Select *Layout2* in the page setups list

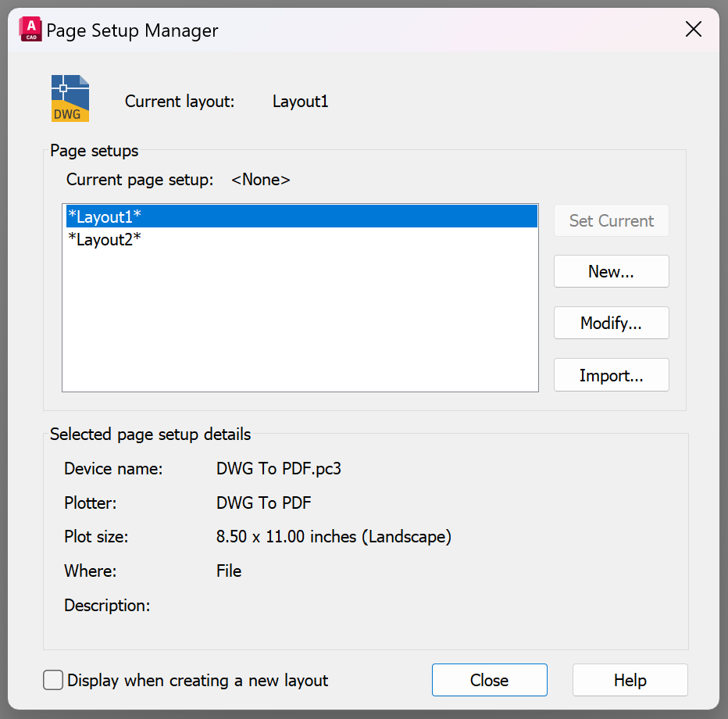pos(105,239)
